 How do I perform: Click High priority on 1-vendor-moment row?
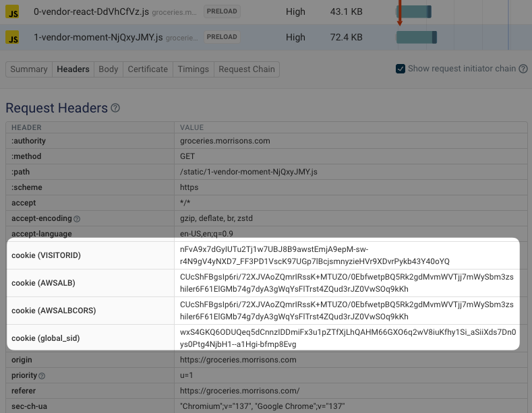point(295,37)
